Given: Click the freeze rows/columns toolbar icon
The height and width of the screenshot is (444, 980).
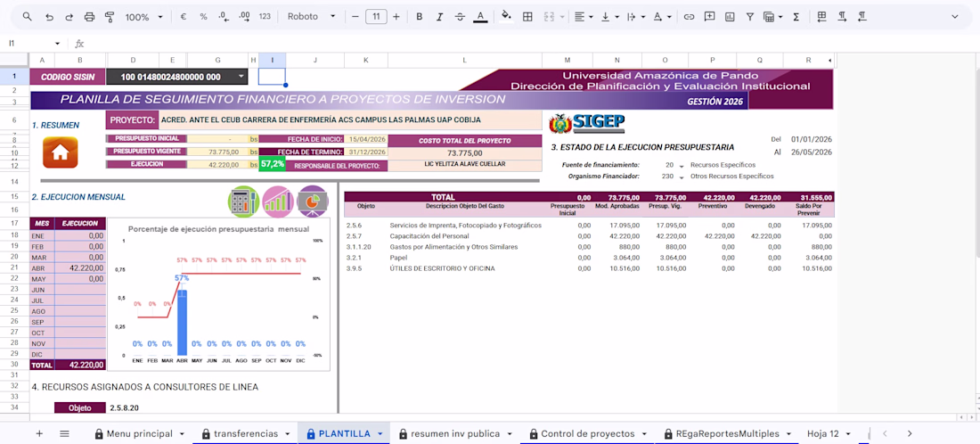Looking at the screenshot, I should (x=822, y=17).
